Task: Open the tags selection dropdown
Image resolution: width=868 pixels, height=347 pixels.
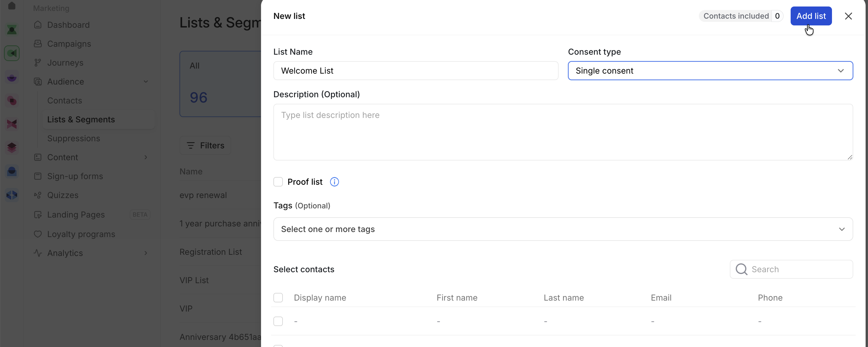Action: click(x=563, y=229)
